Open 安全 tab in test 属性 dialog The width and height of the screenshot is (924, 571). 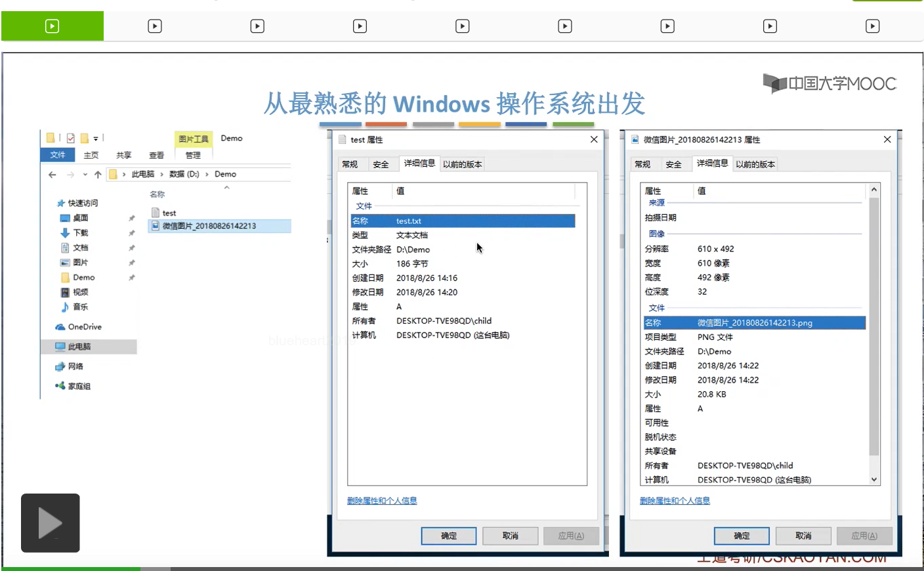[381, 164]
